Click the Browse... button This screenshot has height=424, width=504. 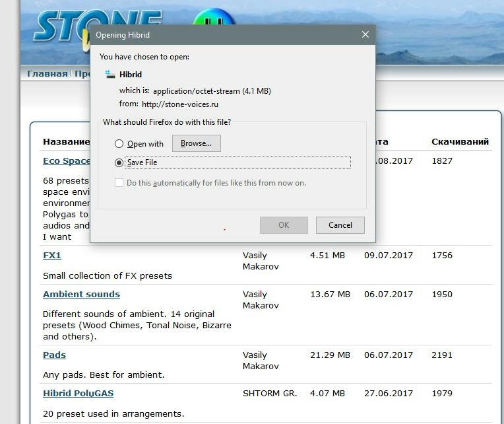coord(197,143)
